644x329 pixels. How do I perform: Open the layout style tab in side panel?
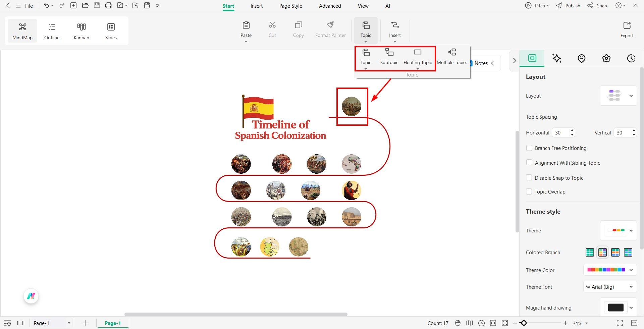click(532, 58)
